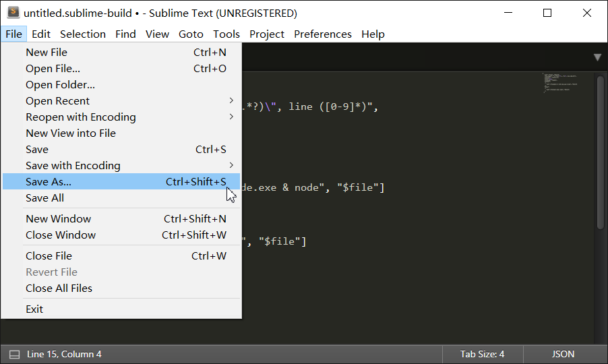Click Tab Size: 4 in status bar
The width and height of the screenshot is (608, 364).
tap(482, 355)
